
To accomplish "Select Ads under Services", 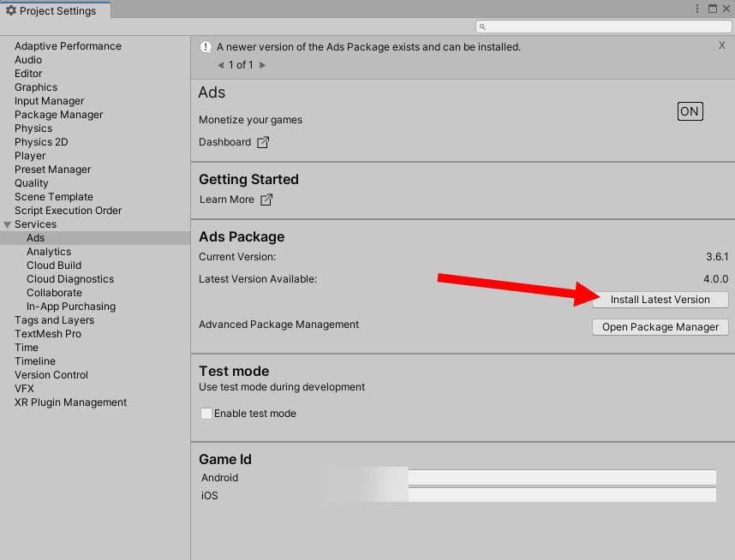I will tap(36, 238).
